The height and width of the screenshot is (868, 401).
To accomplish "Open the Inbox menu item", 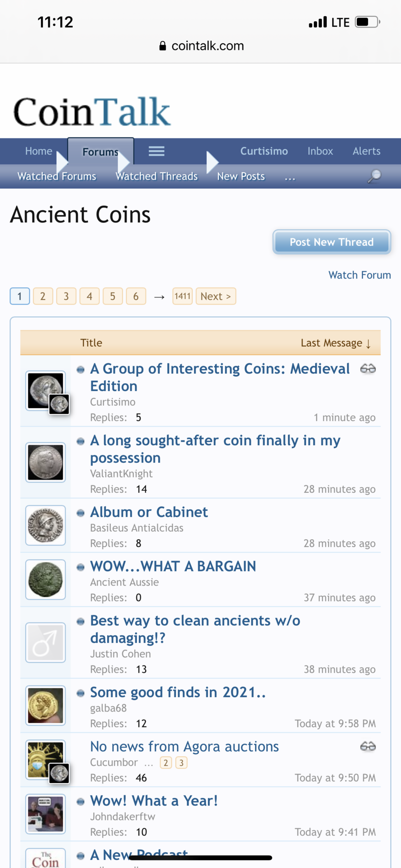I will pos(320,151).
